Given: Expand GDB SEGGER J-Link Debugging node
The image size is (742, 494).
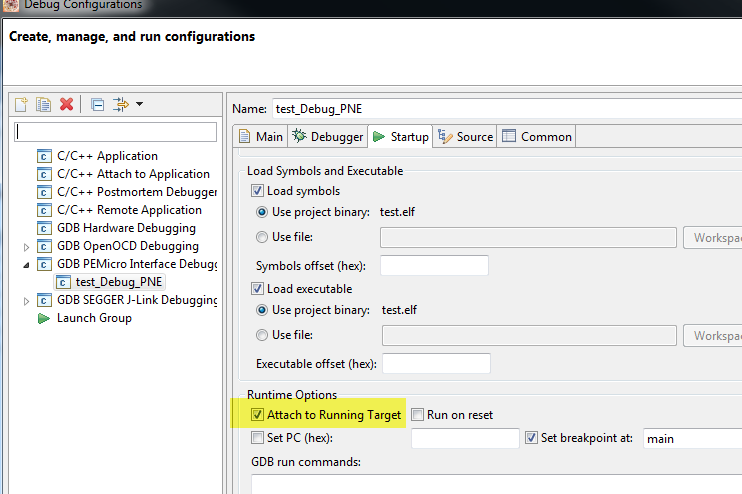Looking at the screenshot, I should (27, 300).
